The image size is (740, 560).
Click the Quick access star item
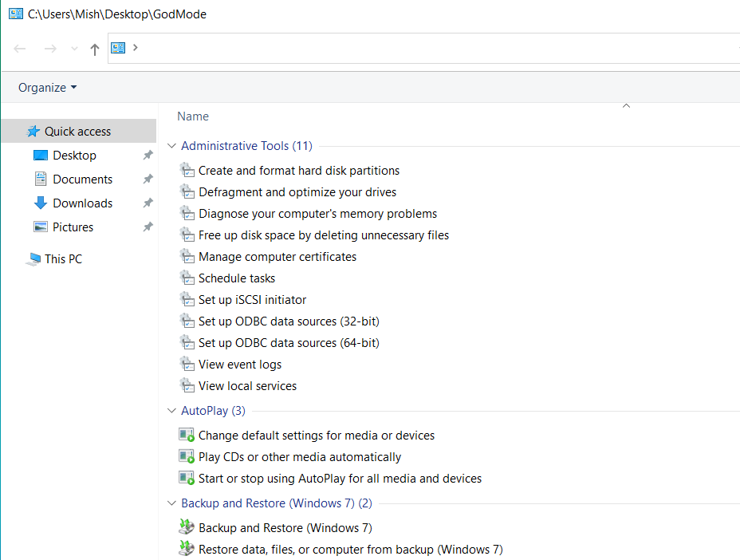pyautogui.click(x=77, y=132)
